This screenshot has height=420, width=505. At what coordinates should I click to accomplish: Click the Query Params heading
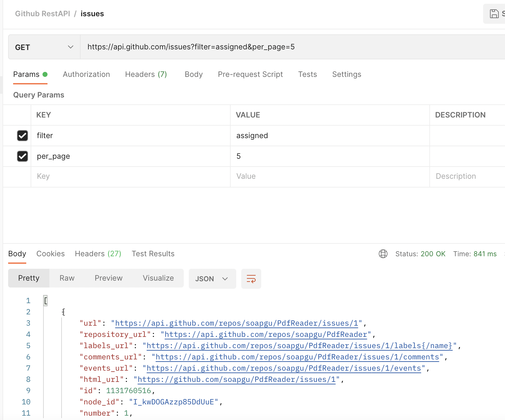[x=39, y=95]
